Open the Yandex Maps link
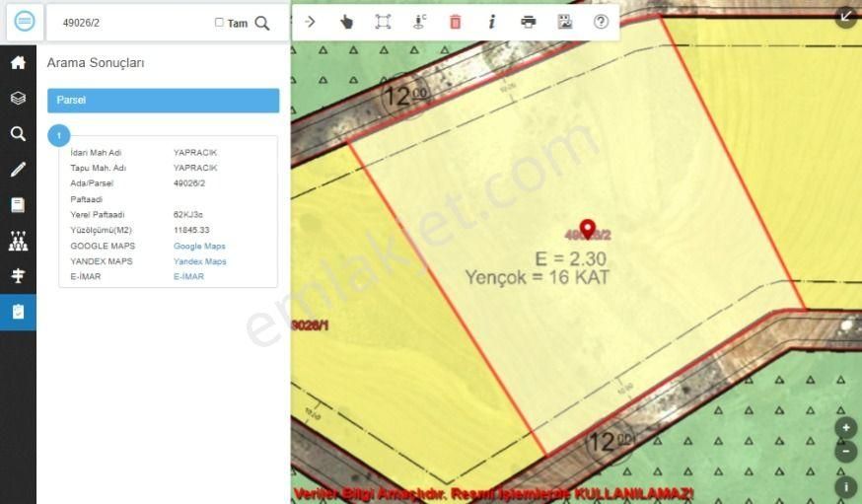 [199, 261]
